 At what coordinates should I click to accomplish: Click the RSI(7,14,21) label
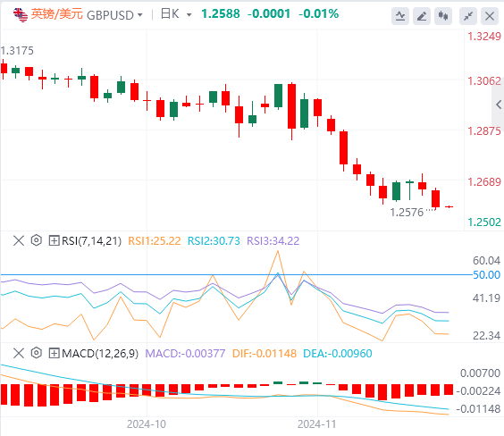[92, 241]
